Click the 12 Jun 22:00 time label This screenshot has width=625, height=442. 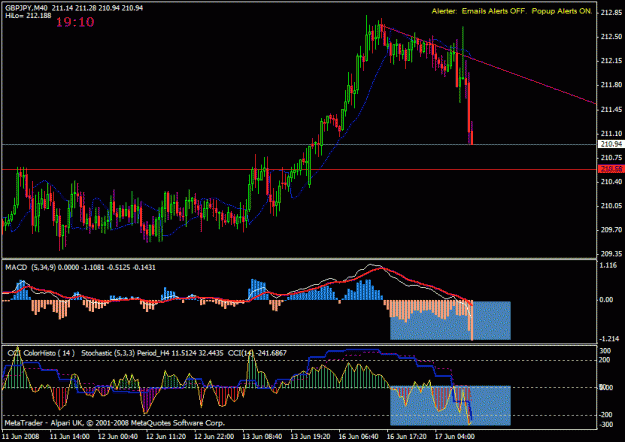click(x=214, y=436)
